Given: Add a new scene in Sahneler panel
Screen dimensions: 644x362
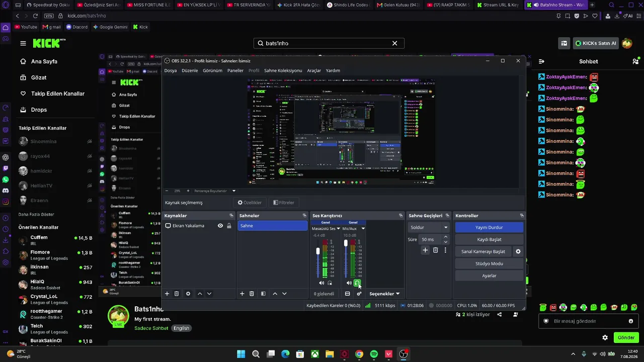Looking at the screenshot, I should 242,294.
